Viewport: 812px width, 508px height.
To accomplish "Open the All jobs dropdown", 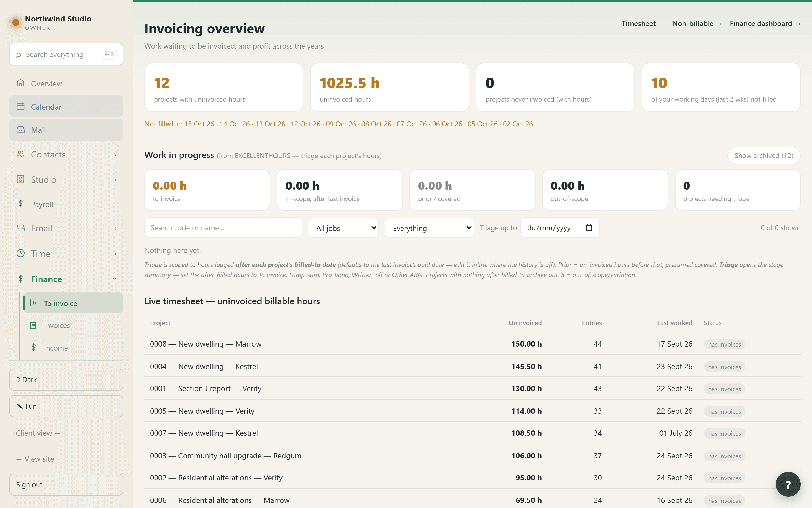I will [x=343, y=228].
